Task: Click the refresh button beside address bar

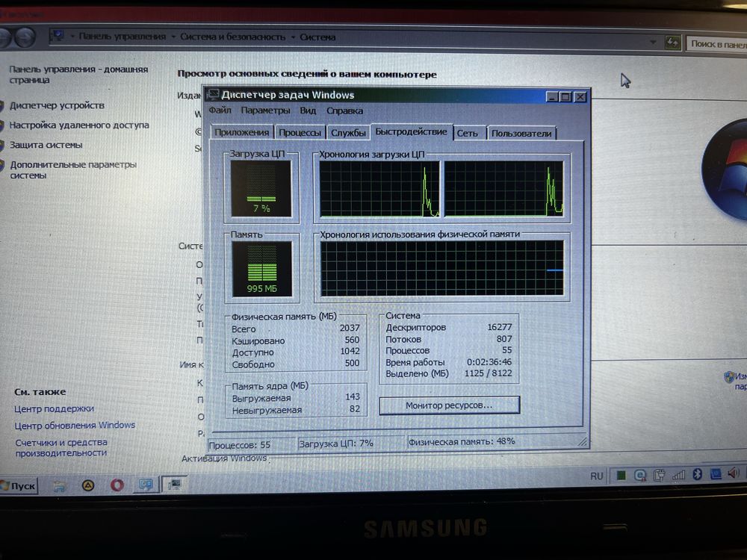Action: pos(672,43)
